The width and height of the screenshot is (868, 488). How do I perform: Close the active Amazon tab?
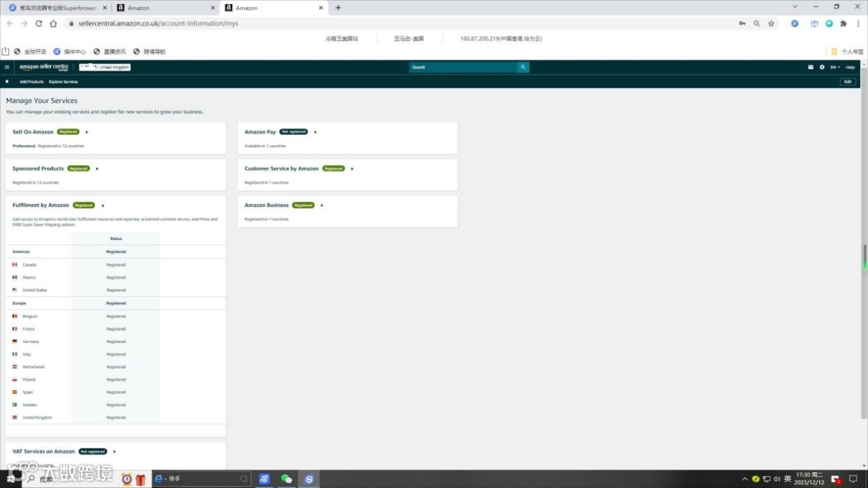coord(321,8)
